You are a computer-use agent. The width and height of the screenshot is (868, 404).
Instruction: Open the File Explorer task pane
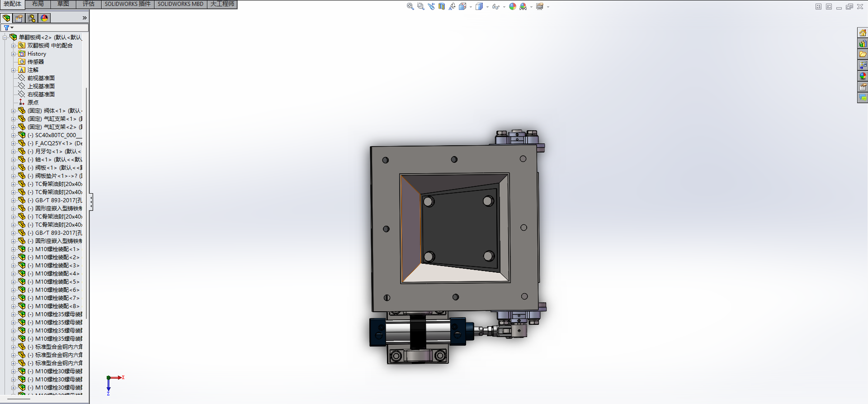coord(863,54)
